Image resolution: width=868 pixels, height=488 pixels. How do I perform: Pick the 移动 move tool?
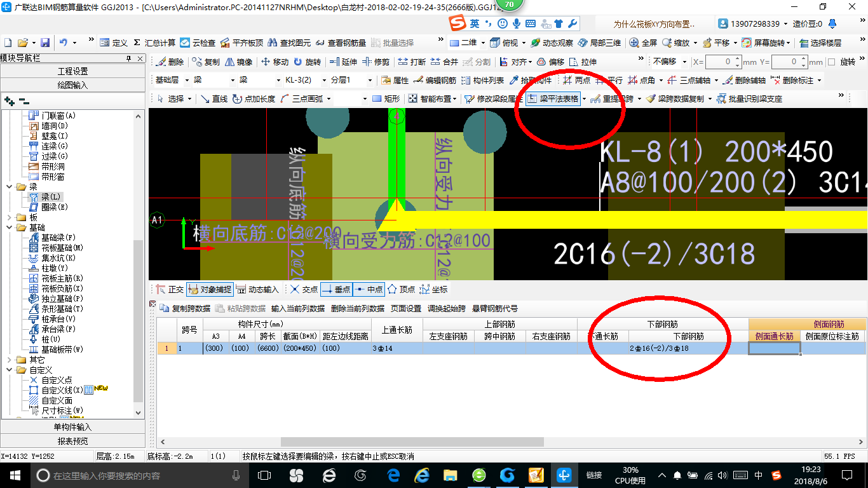(x=275, y=62)
